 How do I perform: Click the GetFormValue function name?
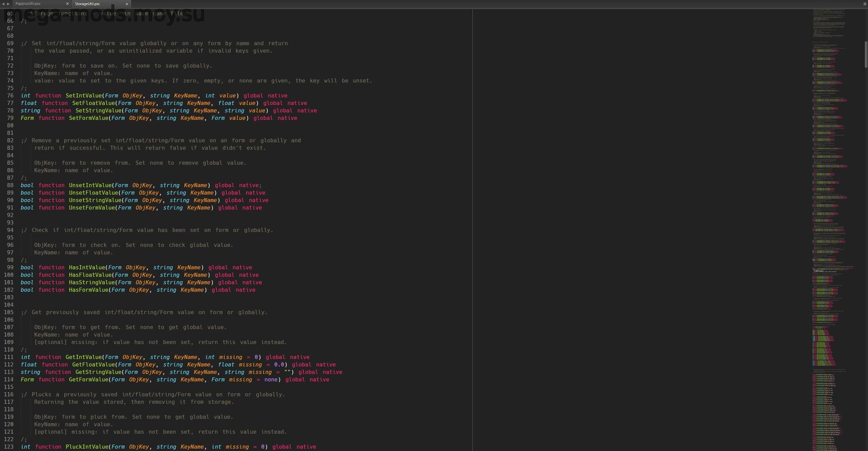point(89,380)
